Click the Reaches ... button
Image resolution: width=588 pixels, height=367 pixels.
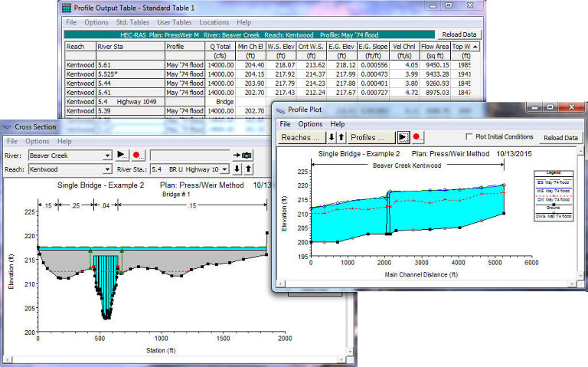point(301,137)
